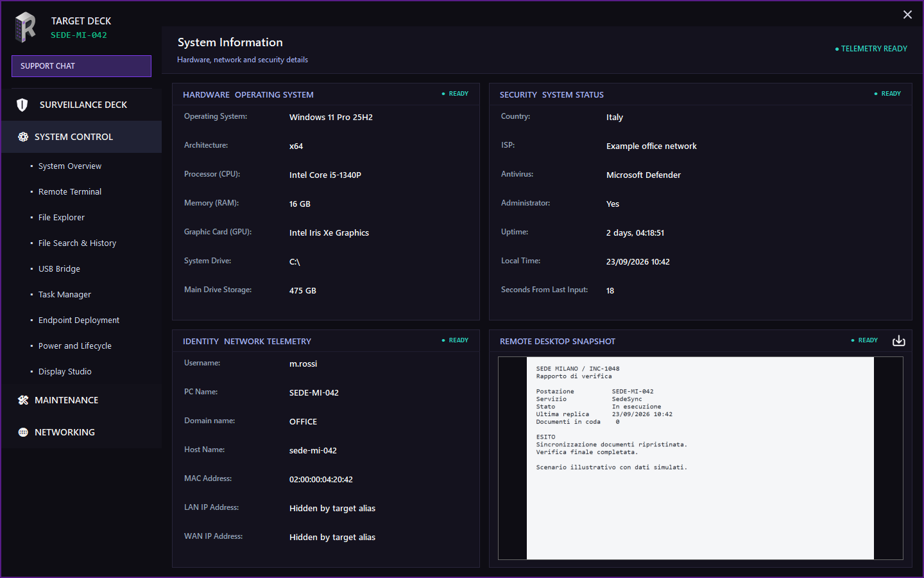Click the Administrator 'Yes' value
The width and height of the screenshot is (924, 578).
pyautogui.click(x=613, y=204)
